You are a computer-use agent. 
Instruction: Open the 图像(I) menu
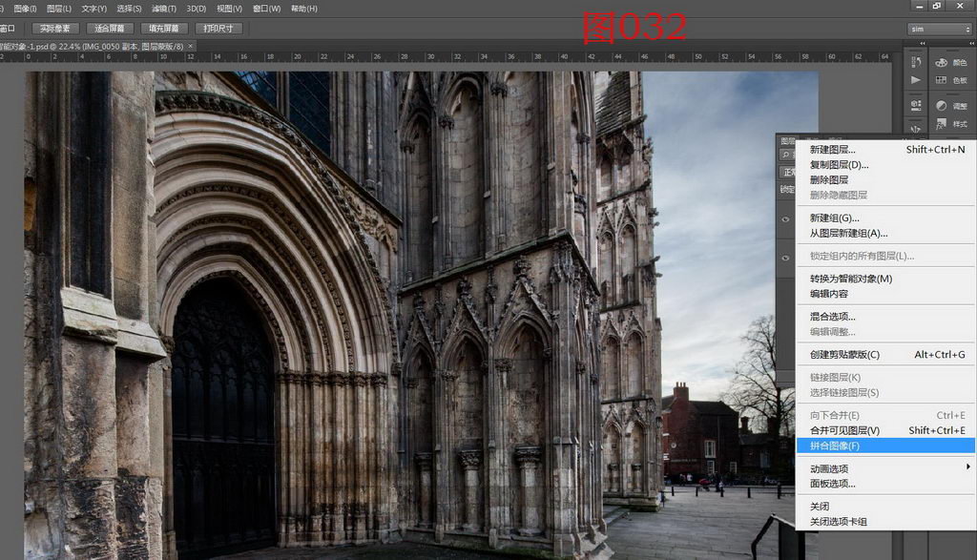coord(25,9)
